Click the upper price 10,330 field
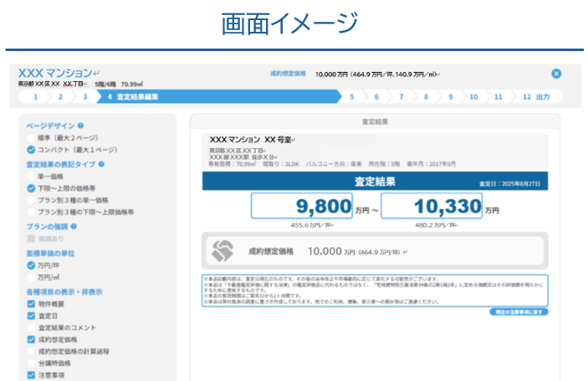This screenshot has width=588, height=381. click(431, 206)
